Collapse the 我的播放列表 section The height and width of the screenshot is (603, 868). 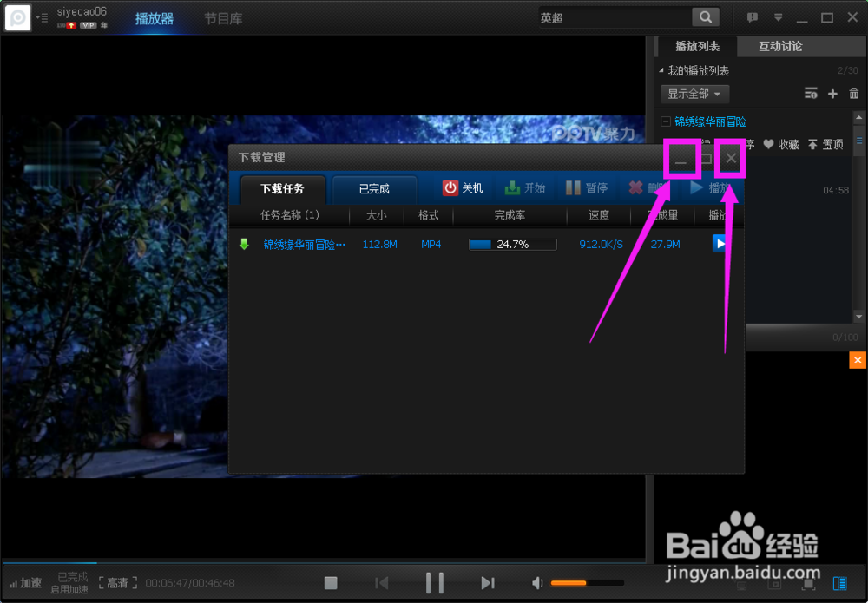click(662, 70)
